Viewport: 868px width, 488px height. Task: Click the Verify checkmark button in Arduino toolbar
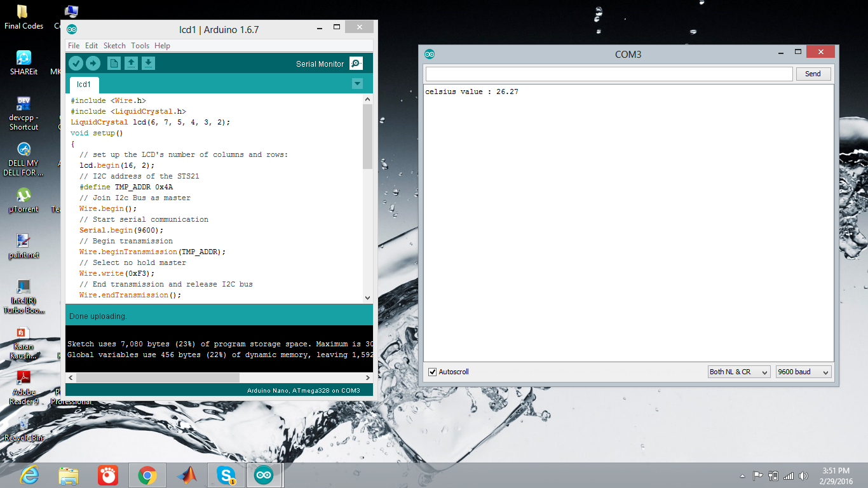[76, 63]
